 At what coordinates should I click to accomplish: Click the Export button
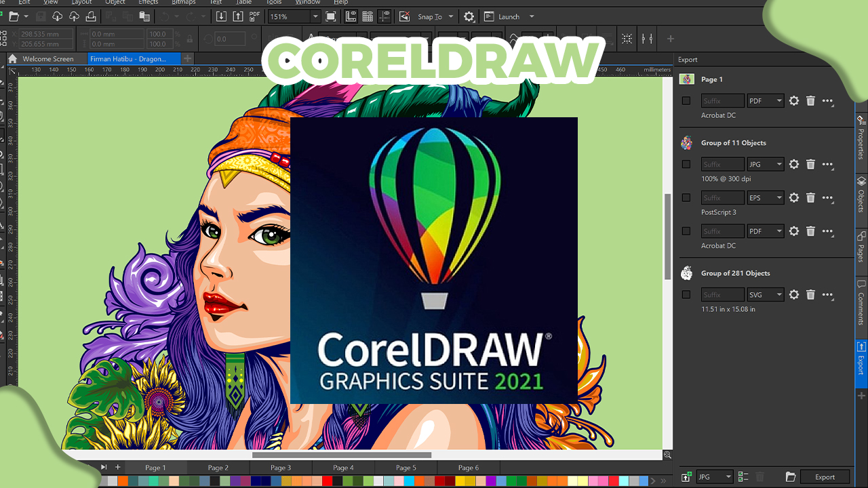[x=825, y=477]
